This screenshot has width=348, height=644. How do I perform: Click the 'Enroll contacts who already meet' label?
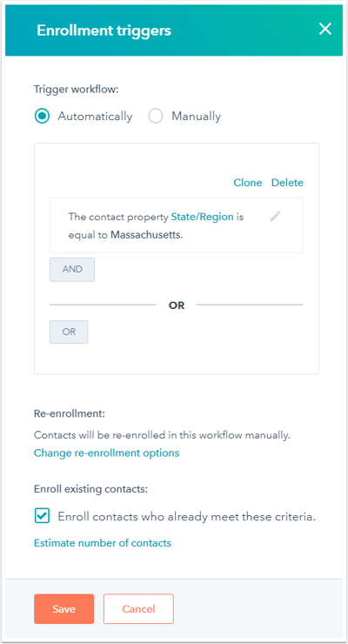(187, 517)
